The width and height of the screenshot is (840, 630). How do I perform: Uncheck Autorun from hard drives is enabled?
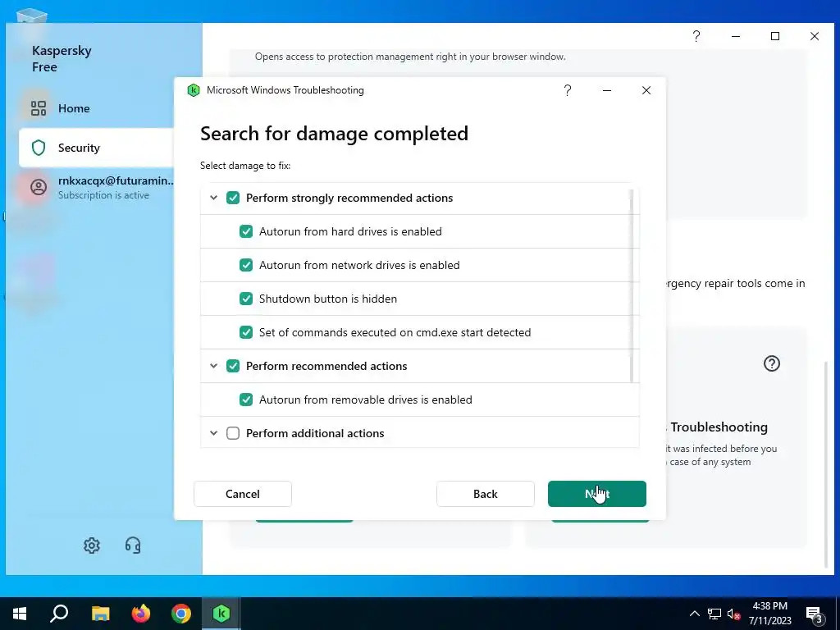pos(246,231)
